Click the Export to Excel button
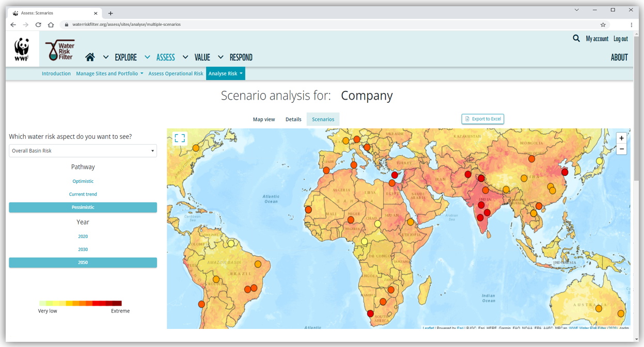This screenshot has height=347, width=644. (482, 119)
